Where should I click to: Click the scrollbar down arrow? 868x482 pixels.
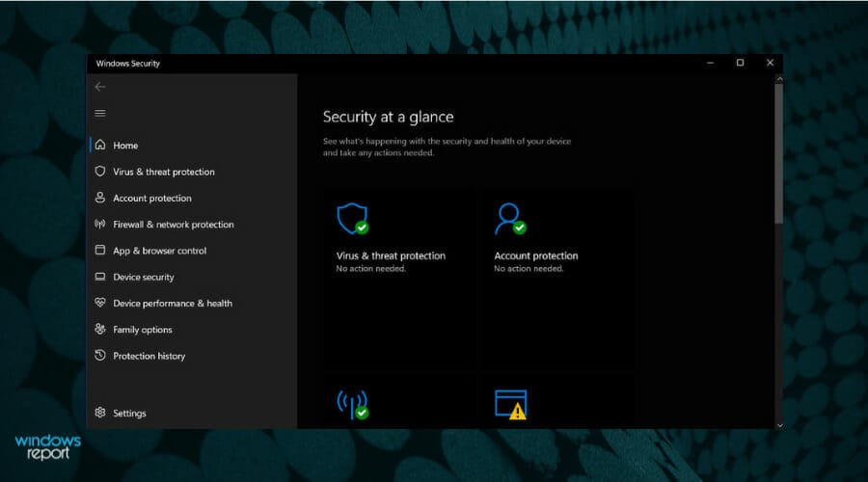click(x=779, y=425)
